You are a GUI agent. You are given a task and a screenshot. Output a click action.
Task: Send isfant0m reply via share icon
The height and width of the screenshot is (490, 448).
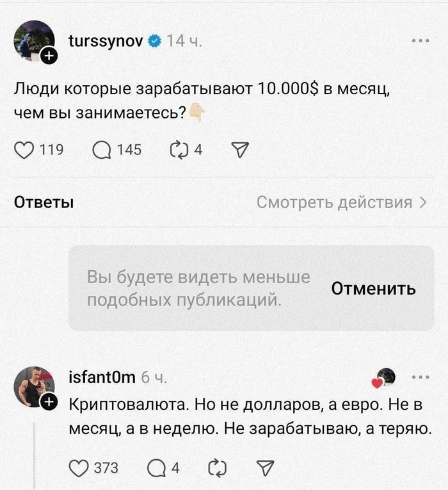pos(266,468)
